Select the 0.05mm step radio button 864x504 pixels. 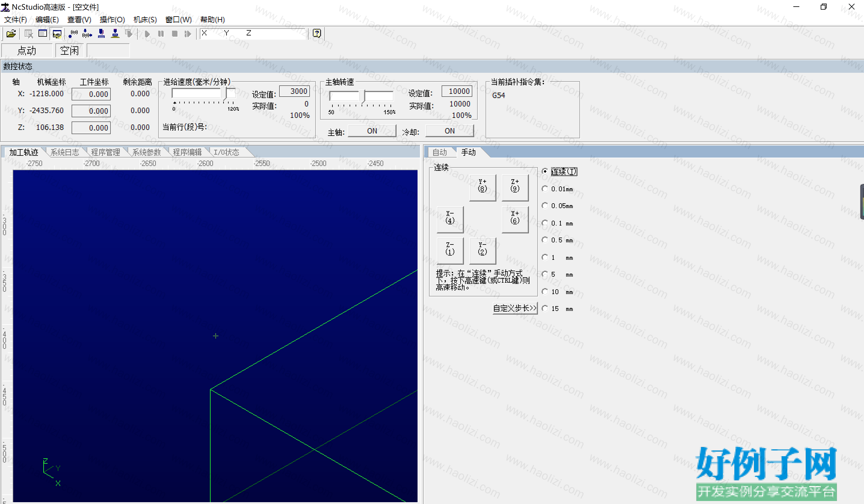point(557,206)
